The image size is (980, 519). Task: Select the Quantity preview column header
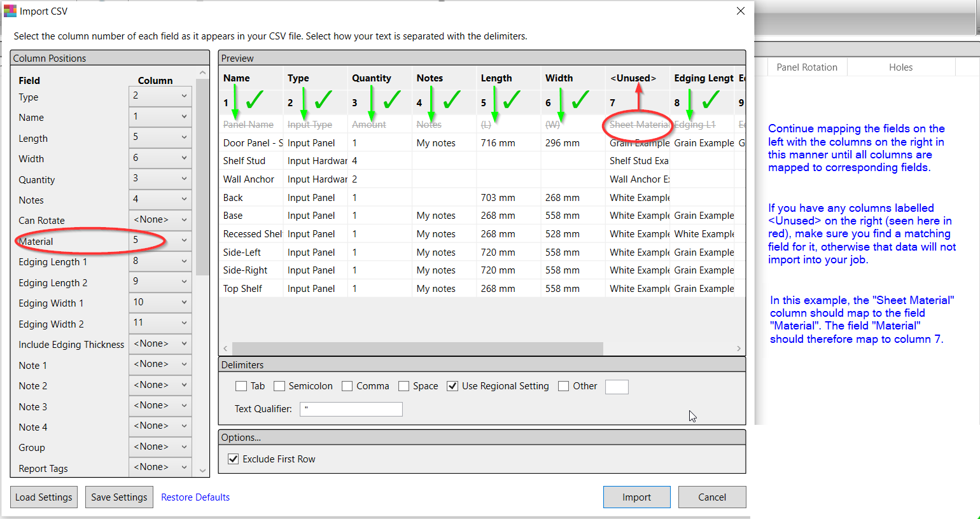tap(372, 78)
